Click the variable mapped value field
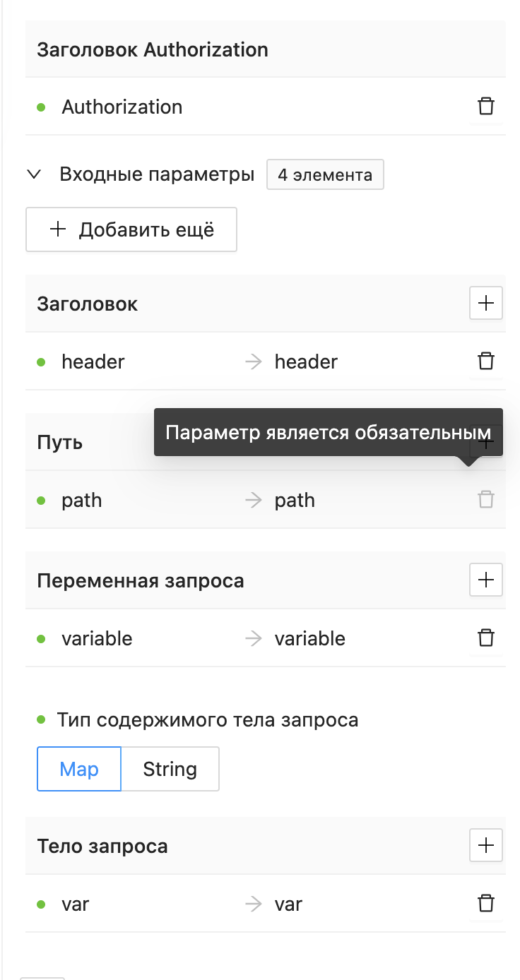This screenshot has width=520, height=980. coord(309,638)
